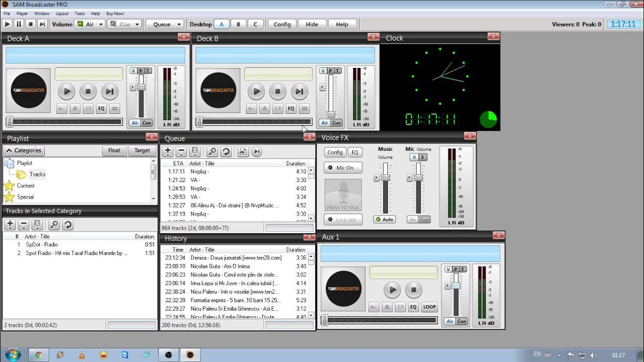644x362 pixels.
Task: Click the Queue list scrollbar down arrow
Action: (x=311, y=218)
